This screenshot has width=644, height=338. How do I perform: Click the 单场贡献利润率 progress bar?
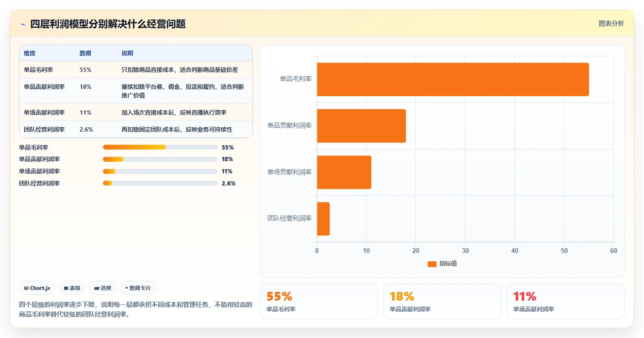[160, 171]
